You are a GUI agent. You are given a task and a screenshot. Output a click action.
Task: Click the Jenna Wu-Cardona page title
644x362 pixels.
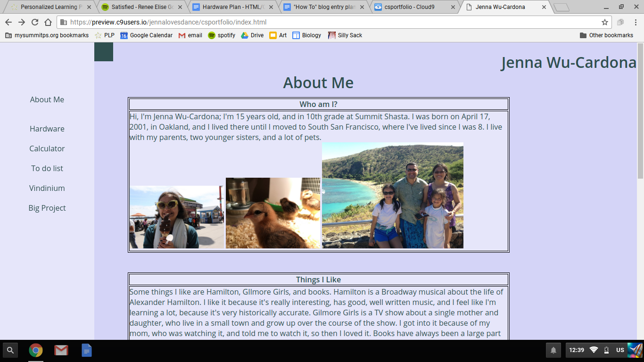569,63
